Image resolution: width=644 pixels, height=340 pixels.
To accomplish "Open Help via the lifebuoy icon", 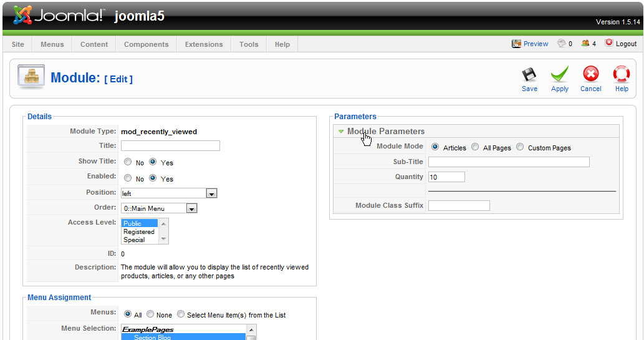I will pyautogui.click(x=622, y=74).
